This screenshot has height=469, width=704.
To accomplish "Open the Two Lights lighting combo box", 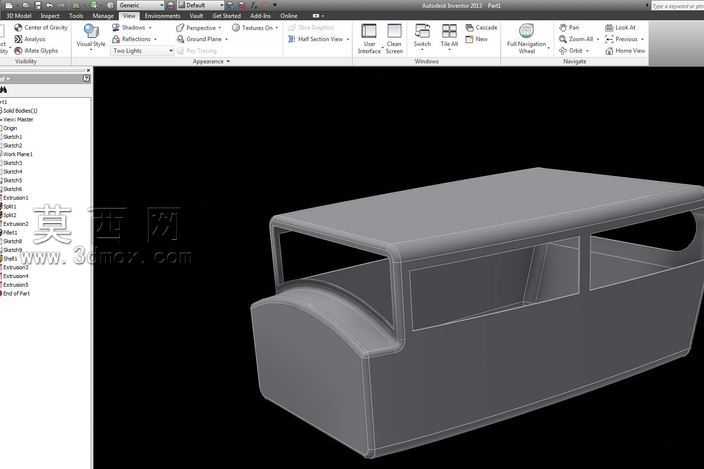I will tap(142, 51).
